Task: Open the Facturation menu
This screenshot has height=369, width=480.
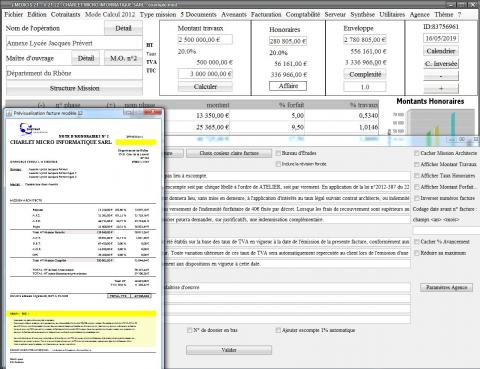Action: coord(266,15)
